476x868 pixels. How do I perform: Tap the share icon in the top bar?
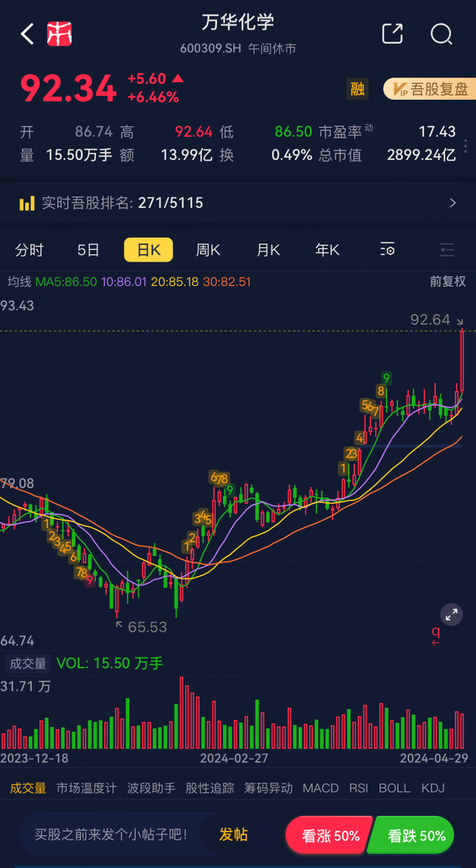(392, 34)
